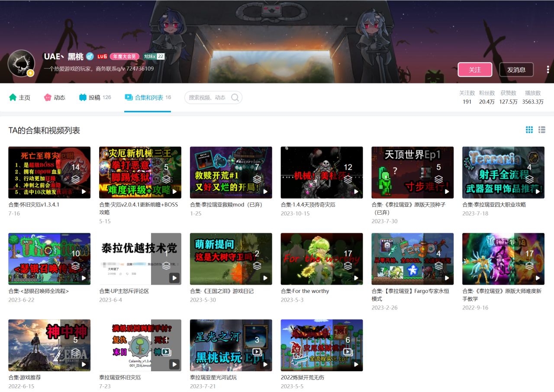Click the stack icon on Fargo专家永恒模式 thumbnail

(438, 266)
